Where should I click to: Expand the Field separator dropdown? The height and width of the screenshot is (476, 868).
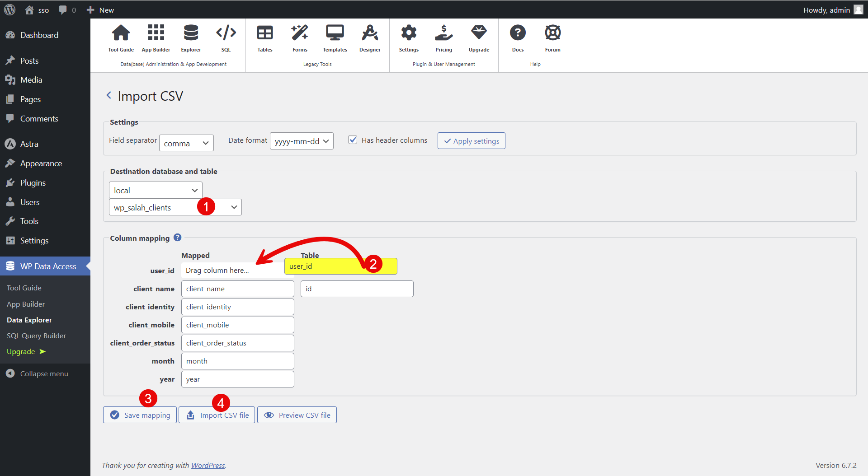click(x=186, y=144)
